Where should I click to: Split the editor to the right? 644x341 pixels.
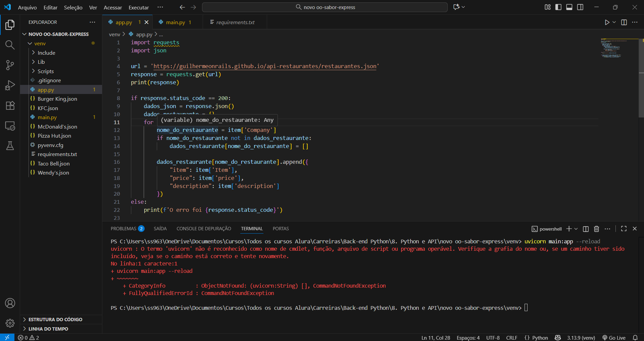click(x=624, y=22)
